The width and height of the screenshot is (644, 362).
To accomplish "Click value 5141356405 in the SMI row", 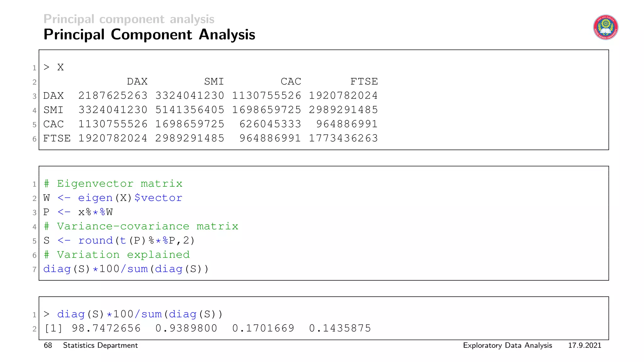I will click(190, 110).
